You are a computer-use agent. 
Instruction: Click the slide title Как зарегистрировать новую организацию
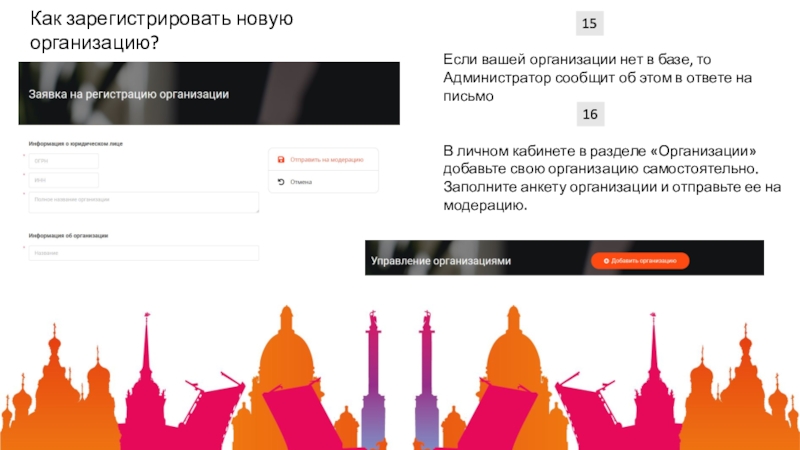pos(161,30)
